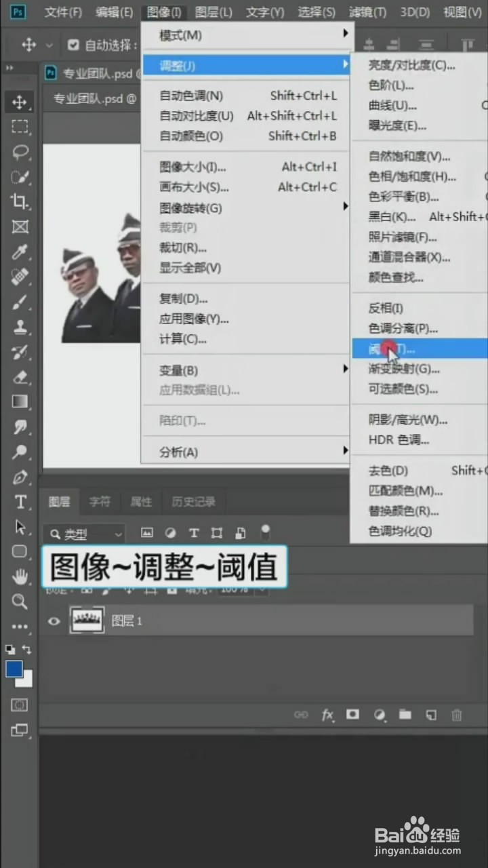
Task: Add a layer style (fx)
Action: tap(327, 715)
